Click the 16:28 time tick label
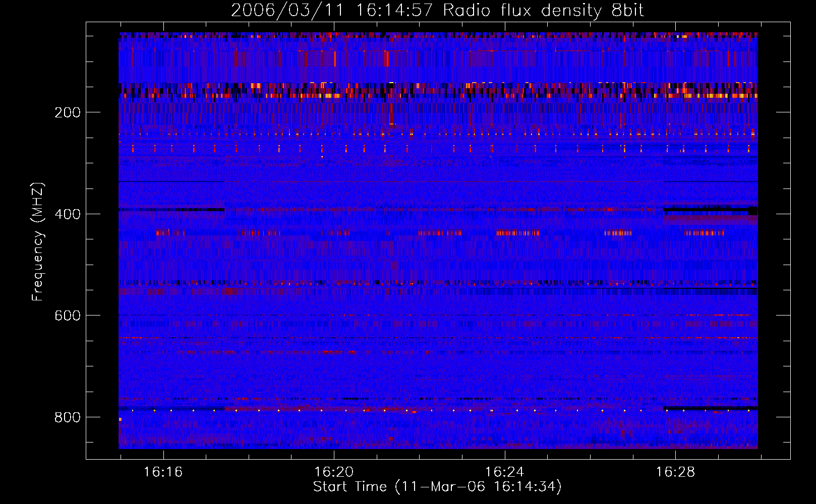This screenshot has width=816, height=504. pos(675,472)
